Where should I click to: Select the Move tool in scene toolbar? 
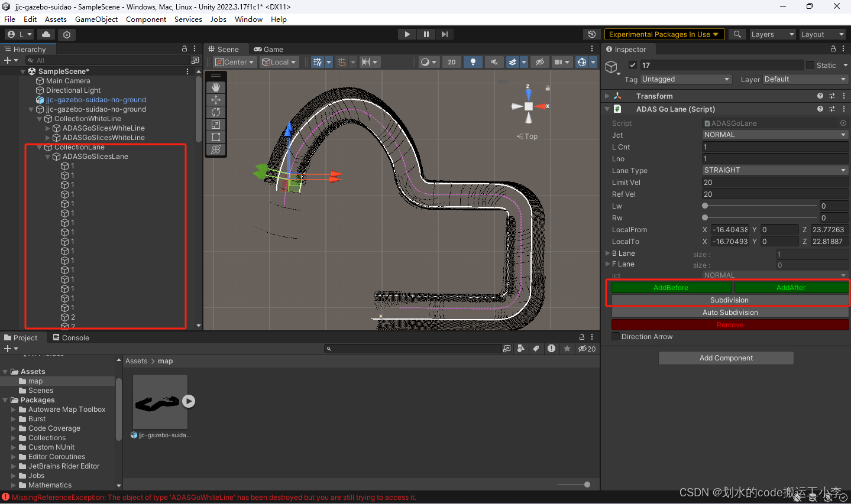point(216,100)
